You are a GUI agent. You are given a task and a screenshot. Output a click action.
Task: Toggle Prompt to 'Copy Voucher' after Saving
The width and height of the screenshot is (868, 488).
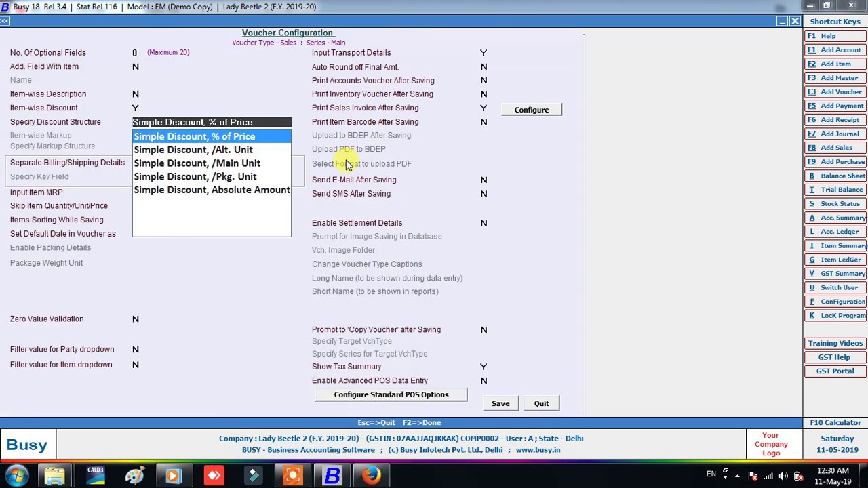pyautogui.click(x=484, y=330)
